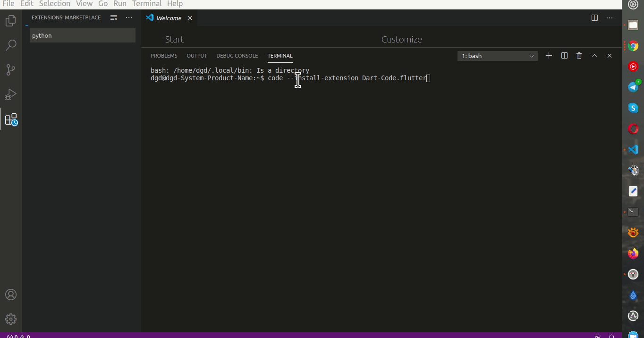Open the editor More Actions ellipsis menu
The height and width of the screenshot is (338, 644).
(610, 17)
